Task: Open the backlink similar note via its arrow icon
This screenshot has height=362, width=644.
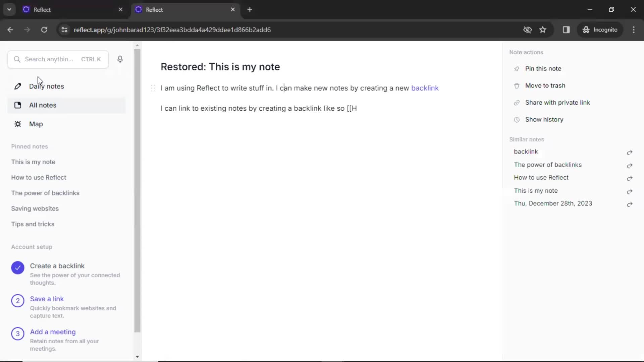Action: coord(630,153)
